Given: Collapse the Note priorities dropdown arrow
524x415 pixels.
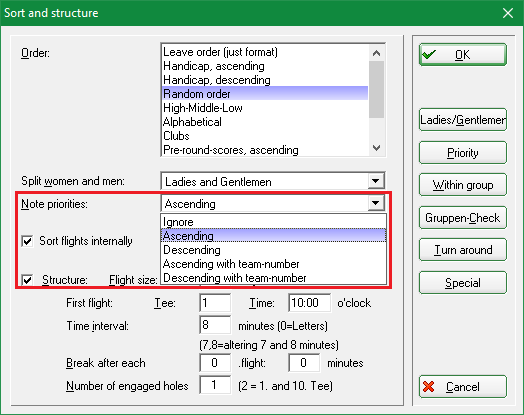Looking at the screenshot, I should point(376,203).
